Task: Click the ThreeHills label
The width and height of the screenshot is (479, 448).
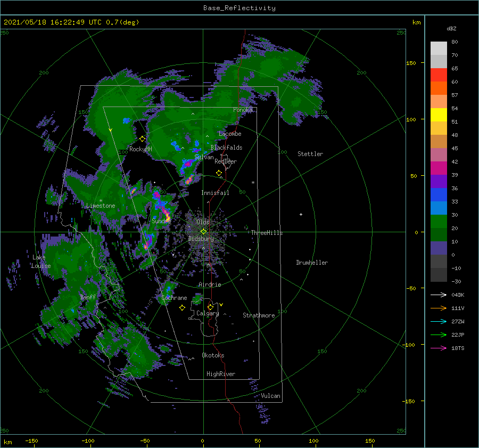Action: tap(267, 233)
